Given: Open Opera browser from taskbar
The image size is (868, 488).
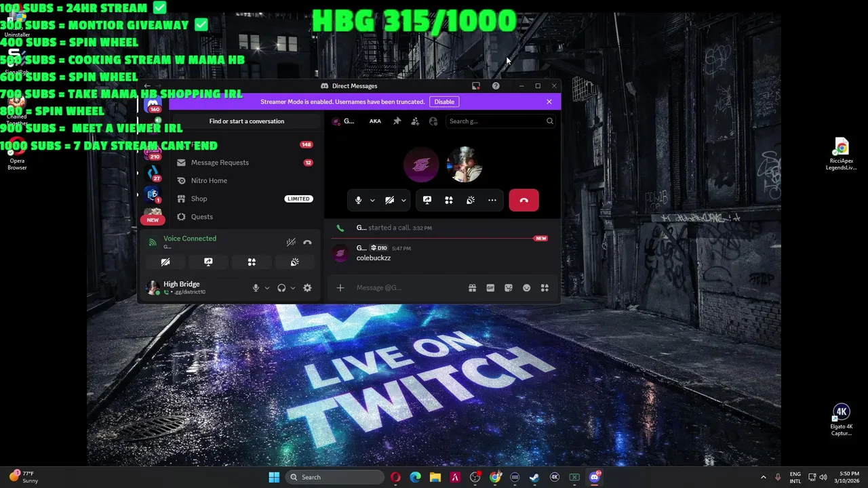Looking at the screenshot, I should [395, 477].
